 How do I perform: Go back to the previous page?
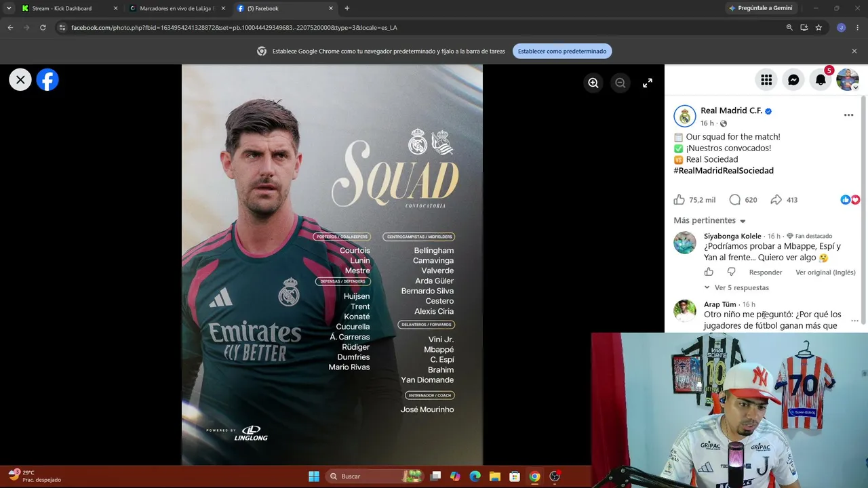(x=10, y=28)
